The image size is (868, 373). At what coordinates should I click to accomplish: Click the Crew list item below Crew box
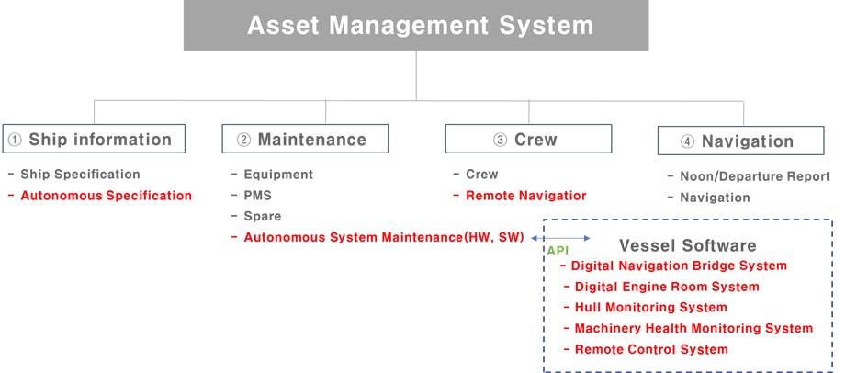(481, 175)
